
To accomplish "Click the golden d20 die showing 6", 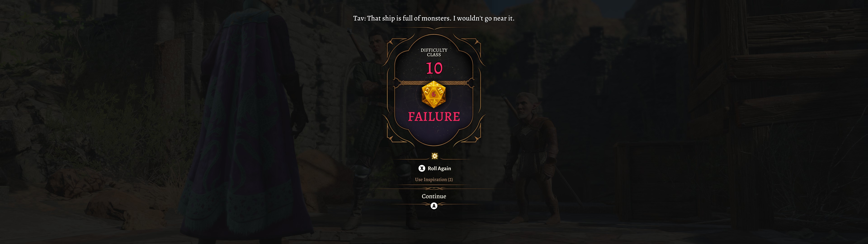I will pyautogui.click(x=434, y=95).
